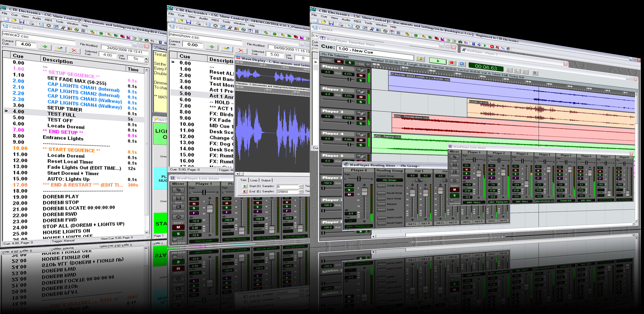
Task: Click End Samples stepper down arrow in Wave Display
Action: pos(301,193)
